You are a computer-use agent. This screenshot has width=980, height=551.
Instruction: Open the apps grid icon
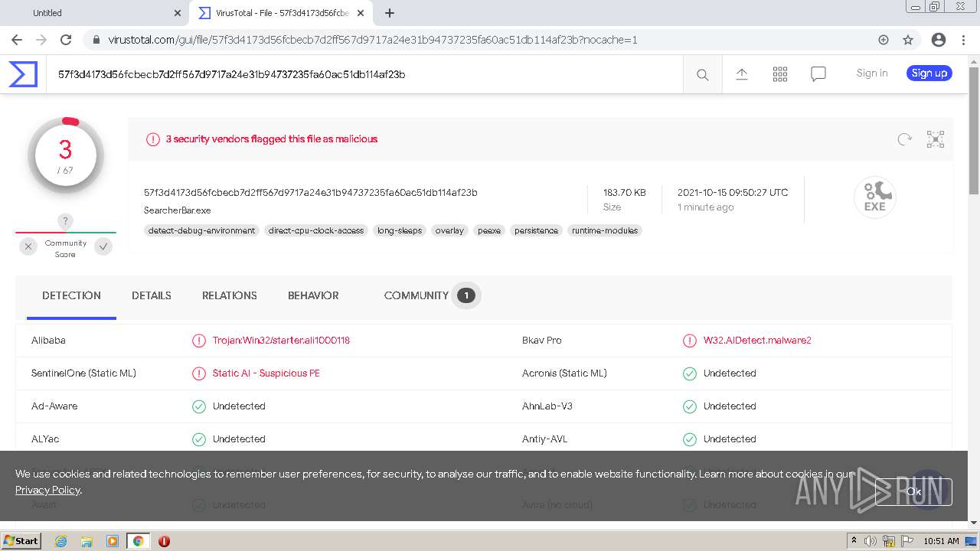click(x=779, y=74)
